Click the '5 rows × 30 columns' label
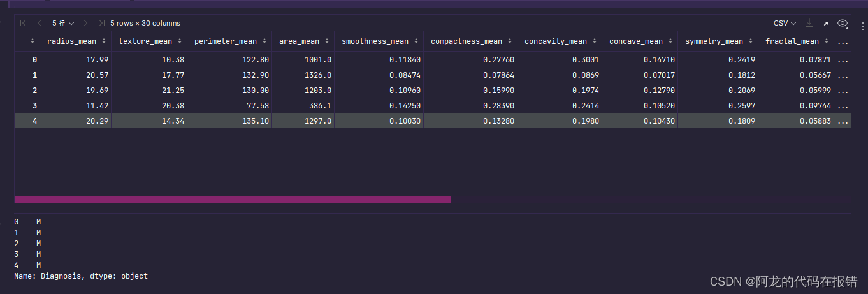 pyautogui.click(x=145, y=23)
